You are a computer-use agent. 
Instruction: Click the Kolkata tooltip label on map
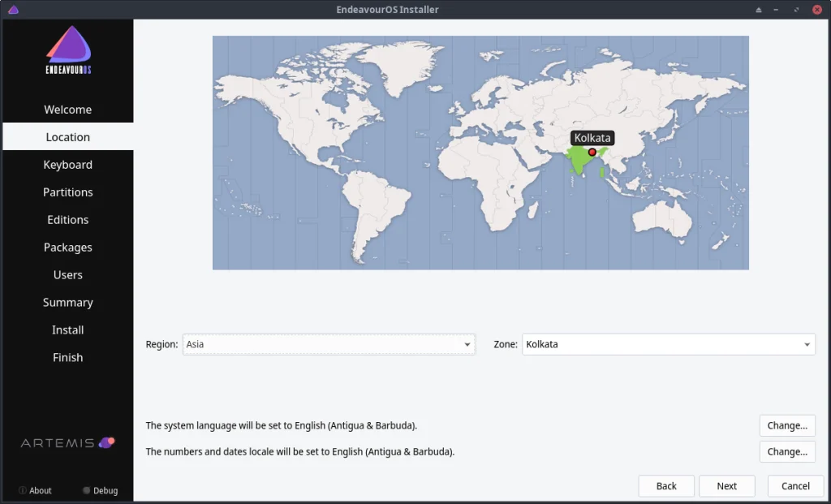tap(592, 138)
